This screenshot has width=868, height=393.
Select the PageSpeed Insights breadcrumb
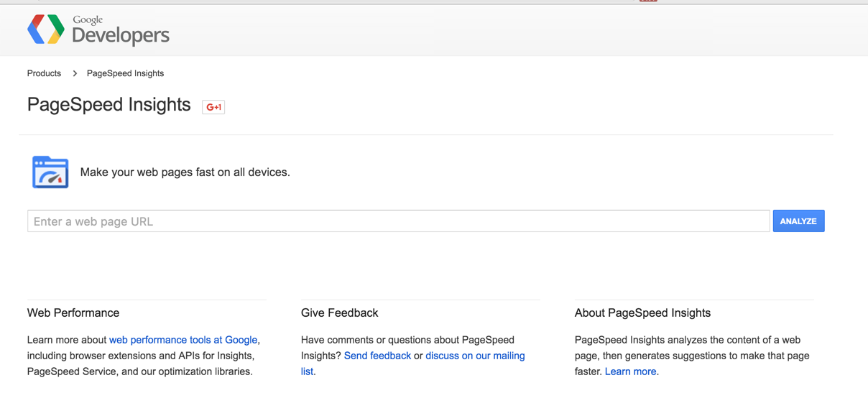pos(125,73)
